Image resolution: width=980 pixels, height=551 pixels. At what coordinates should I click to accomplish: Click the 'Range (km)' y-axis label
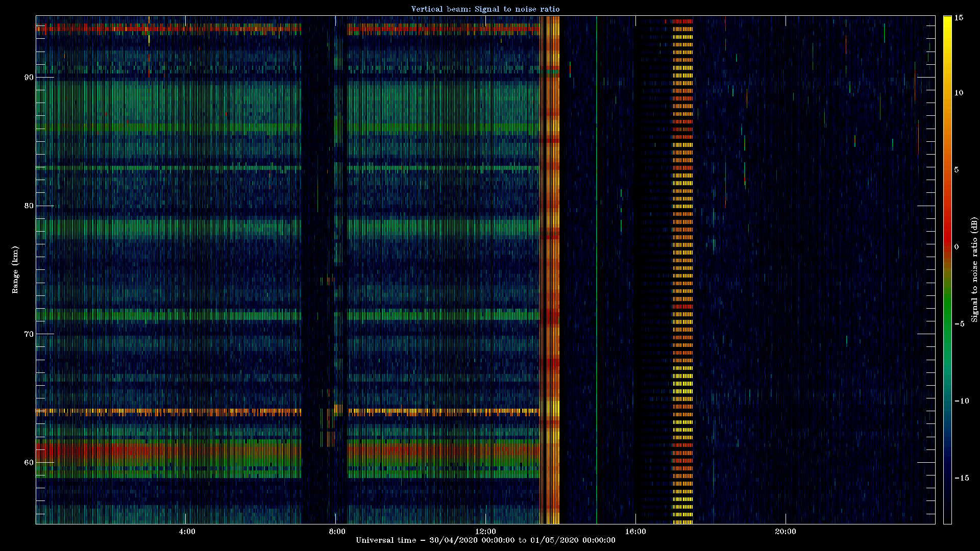click(15, 269)
